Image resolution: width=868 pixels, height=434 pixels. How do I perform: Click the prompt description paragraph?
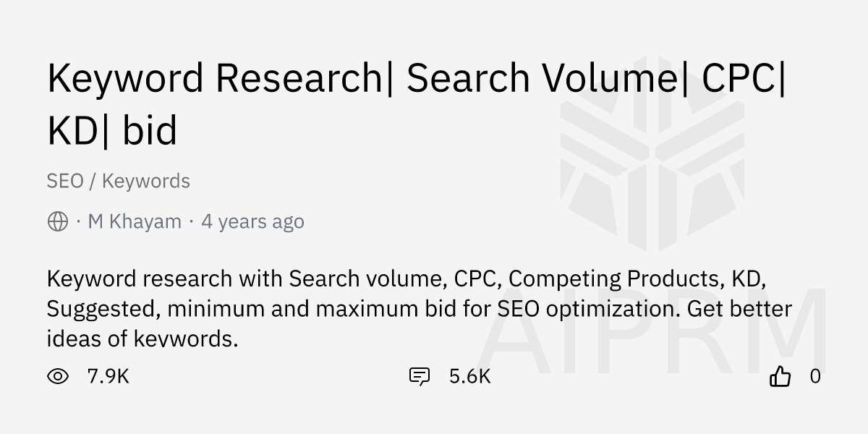coord(420,308)
